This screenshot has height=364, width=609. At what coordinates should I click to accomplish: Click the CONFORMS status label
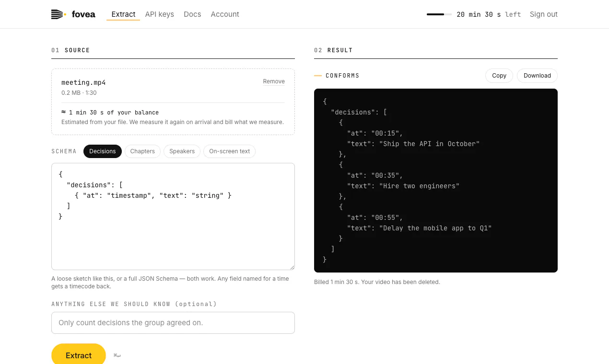[342, 76]
